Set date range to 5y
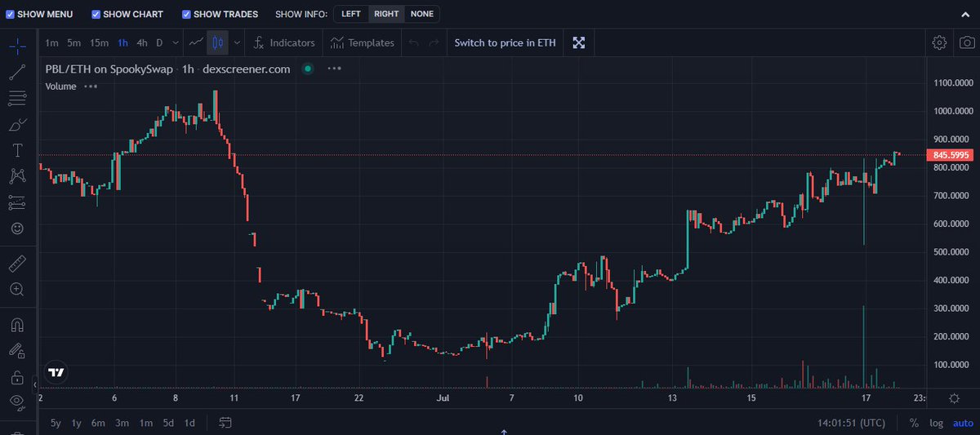The image size is (980, 435). (56, 423)
